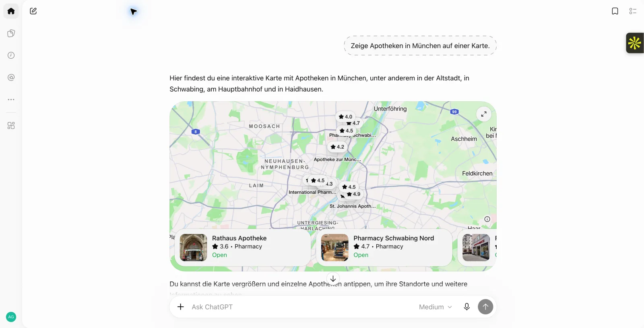Click the St. Johannis Apoth... map label
This screenshot has width=644, height=328.
(353, 206)
